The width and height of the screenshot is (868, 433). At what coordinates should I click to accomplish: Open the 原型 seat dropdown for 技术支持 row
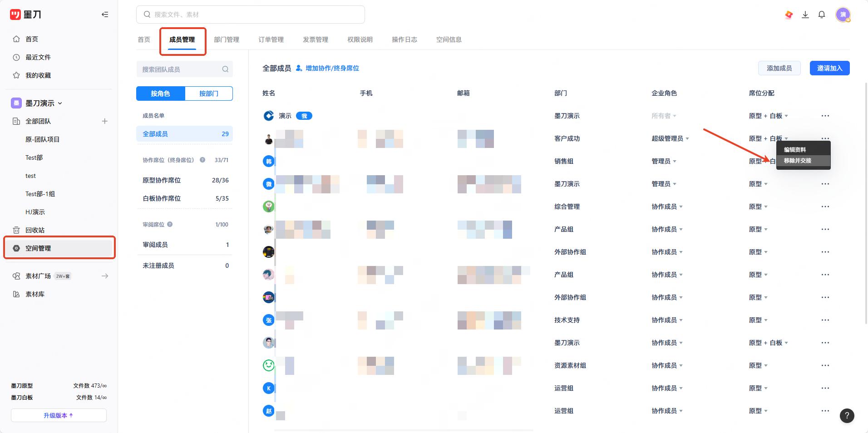(x=758, y=320)
